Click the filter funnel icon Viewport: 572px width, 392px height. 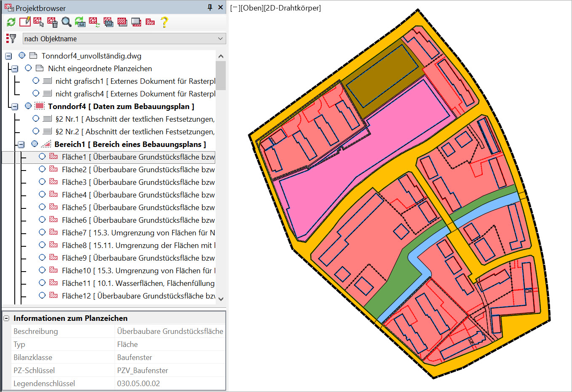click(x=11, y=39)
